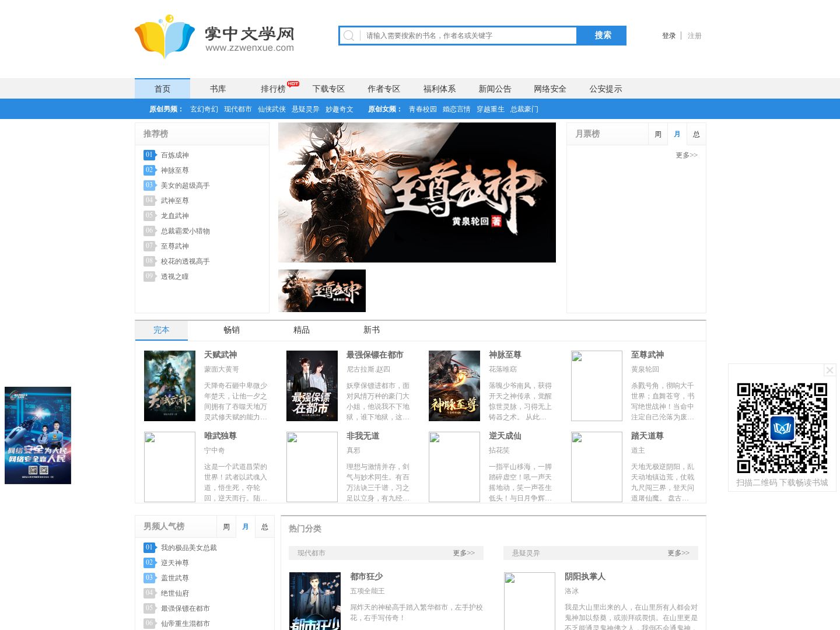The width and height of the screenshot is (840, 630).
Task: Open the 现代都市 category link in blue bar
Action: pos(238,109)
